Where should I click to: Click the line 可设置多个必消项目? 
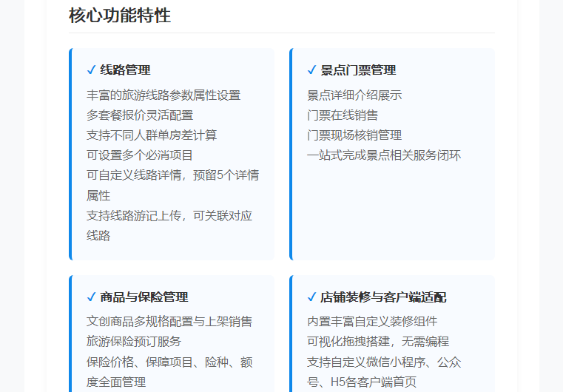[140, 155]
